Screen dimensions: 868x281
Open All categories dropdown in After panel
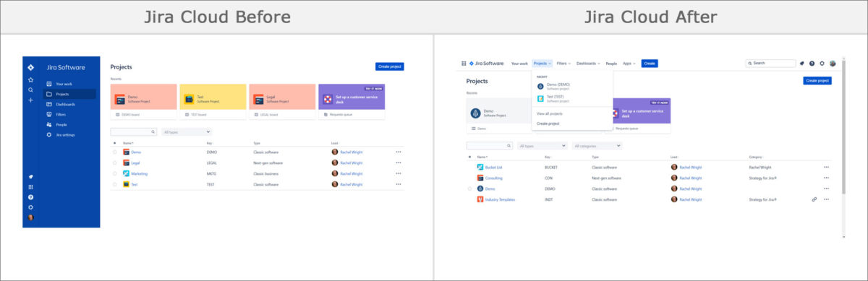coord(597,146)
